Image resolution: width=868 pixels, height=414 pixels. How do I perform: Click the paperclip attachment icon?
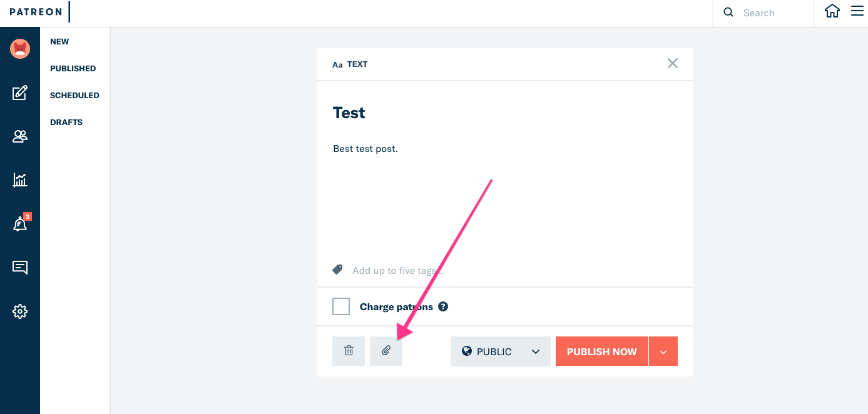386,351
